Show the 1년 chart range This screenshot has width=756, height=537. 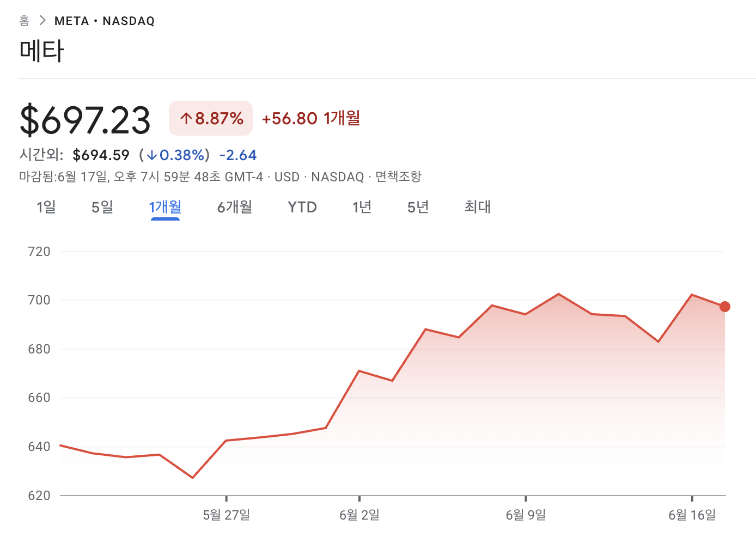pyautogui.click(x=362, y=207)
